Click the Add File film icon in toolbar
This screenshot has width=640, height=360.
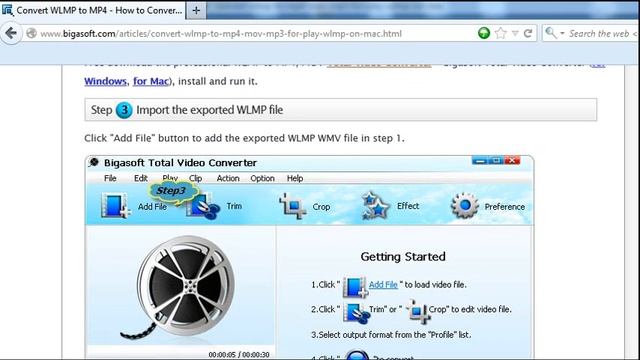pyautogui.click(x=116, y=205)
